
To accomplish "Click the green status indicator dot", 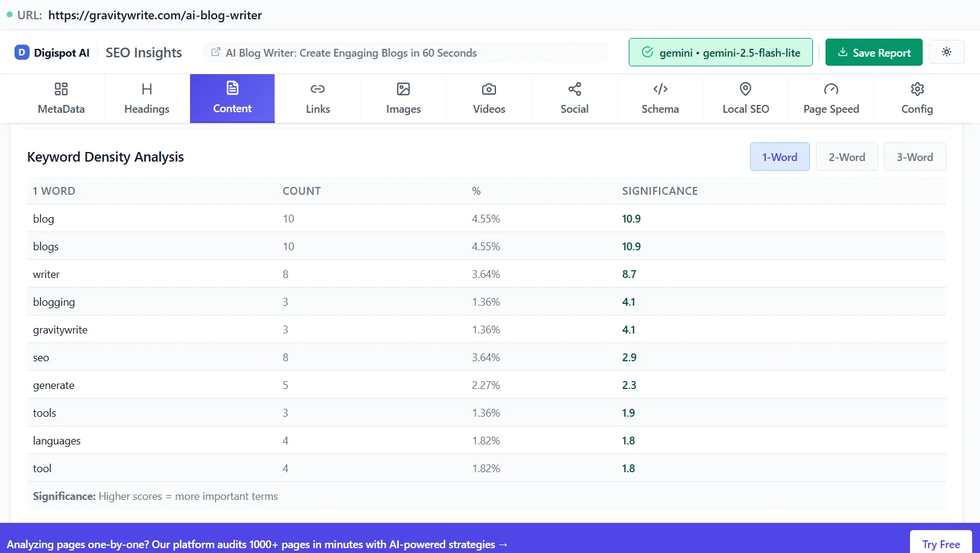I will click(9, 14).
